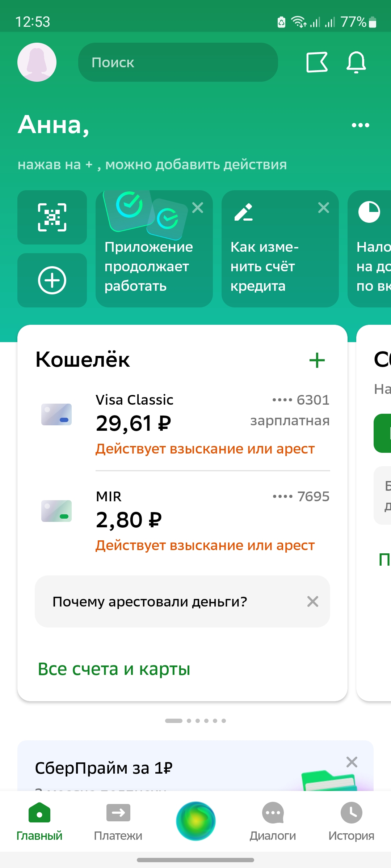Screen dimensions: 391x868
Task: Open Все счета и карты link
Action: coord(114,669)
